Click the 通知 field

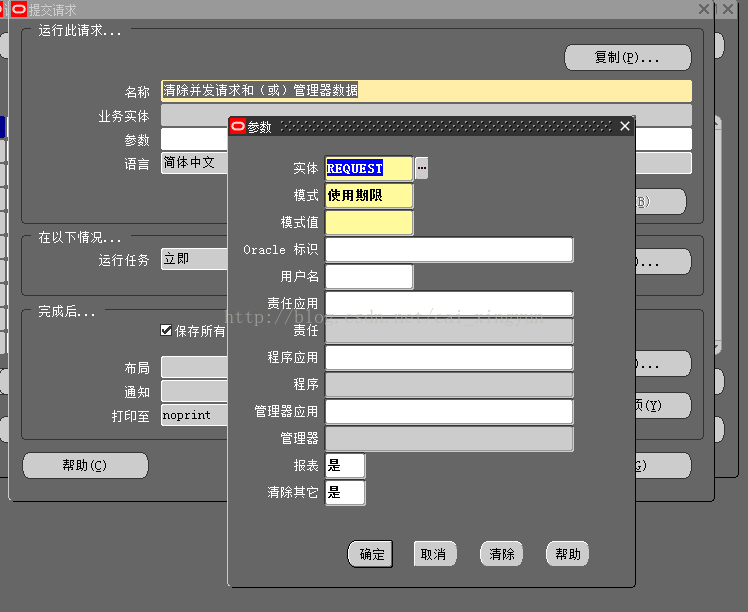point(194,391)
